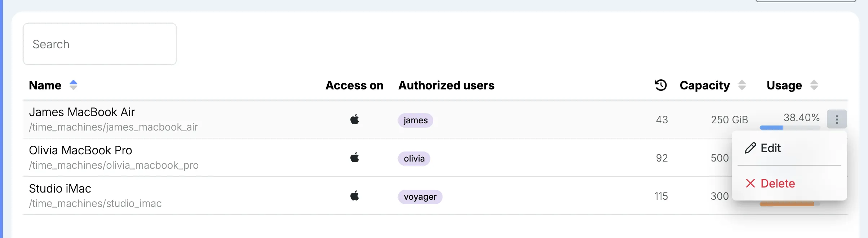Sort the table by Usage arrows
The width and height of the screenshot is (868, 238).
[814, 85]
